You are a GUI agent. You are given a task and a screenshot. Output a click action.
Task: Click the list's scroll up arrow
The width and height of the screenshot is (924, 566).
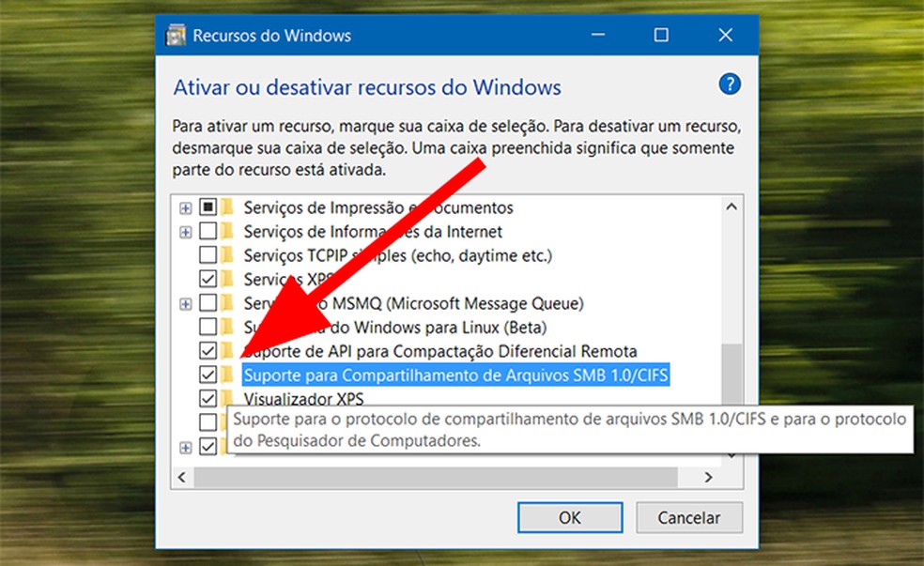coord(731,207)
